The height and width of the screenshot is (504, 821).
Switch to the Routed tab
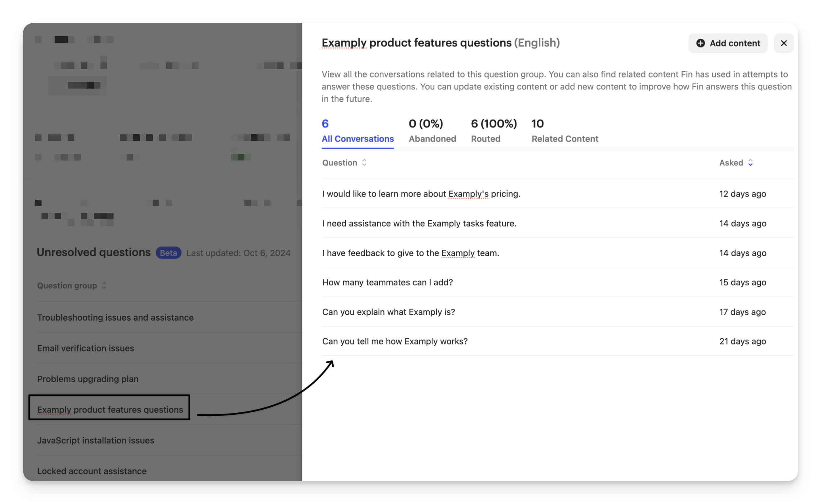click(x=493, y=132)
